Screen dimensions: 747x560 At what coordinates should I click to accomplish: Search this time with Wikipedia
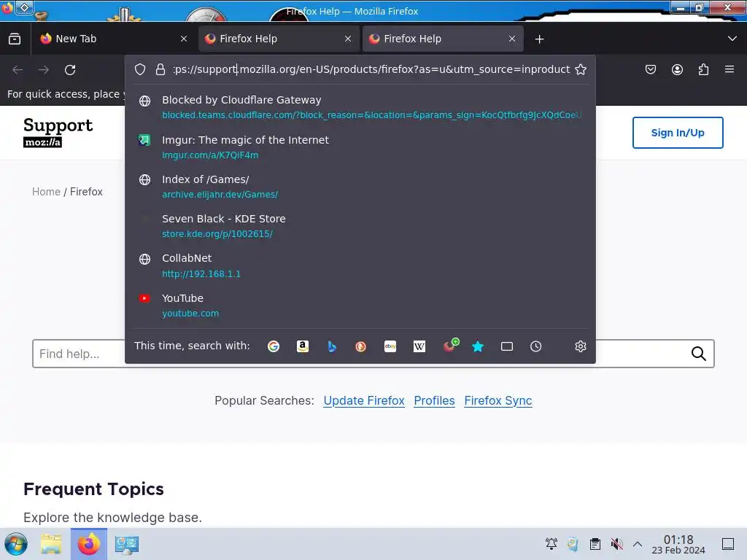[x=419, y=346]
